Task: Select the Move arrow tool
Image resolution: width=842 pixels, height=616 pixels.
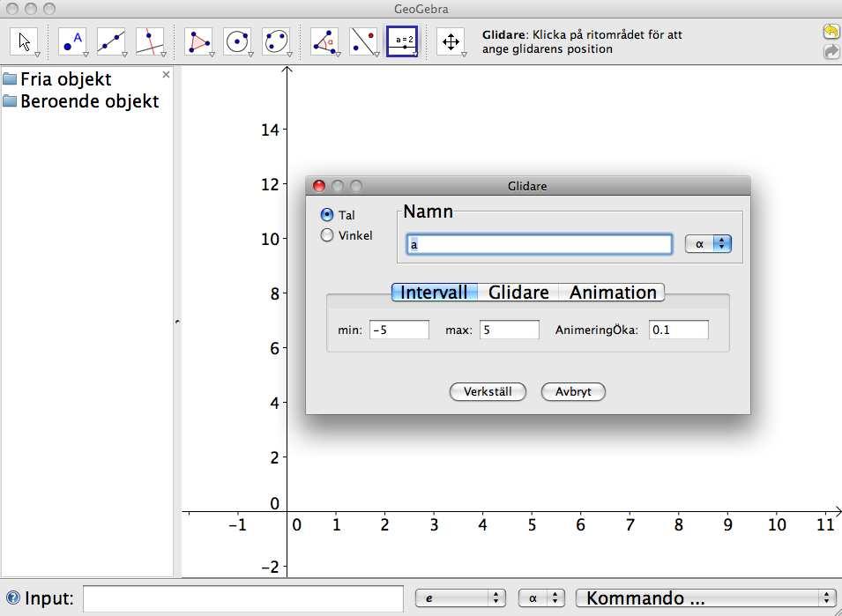Action: 24,41
